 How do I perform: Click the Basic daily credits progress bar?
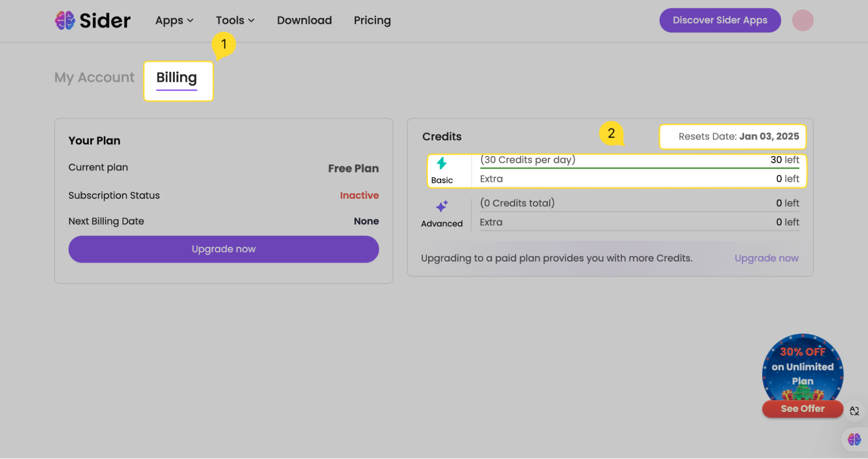(639, 168)
